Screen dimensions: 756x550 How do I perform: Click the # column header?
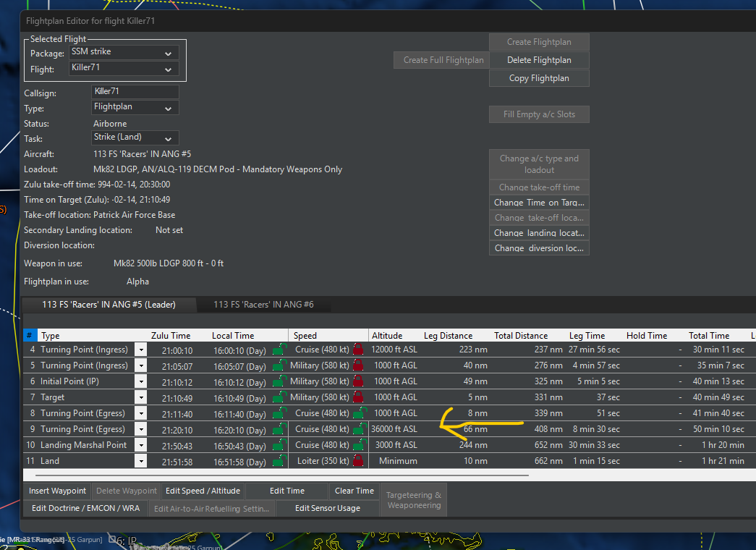coord(30,335)
